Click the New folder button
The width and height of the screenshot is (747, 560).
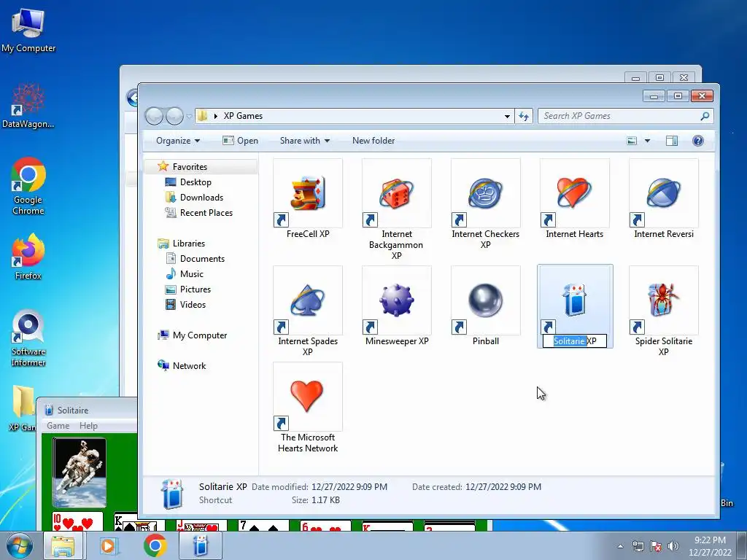[373, 141]
